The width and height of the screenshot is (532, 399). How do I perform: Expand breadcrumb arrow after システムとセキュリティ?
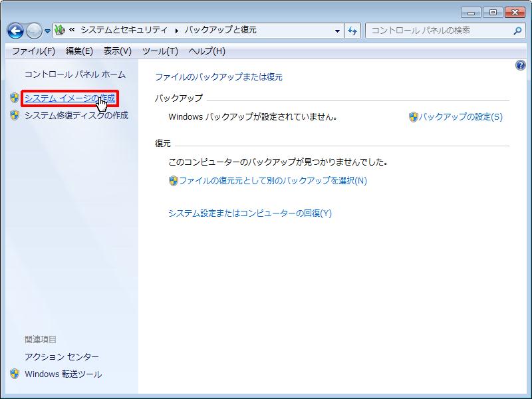pos(177,31)
